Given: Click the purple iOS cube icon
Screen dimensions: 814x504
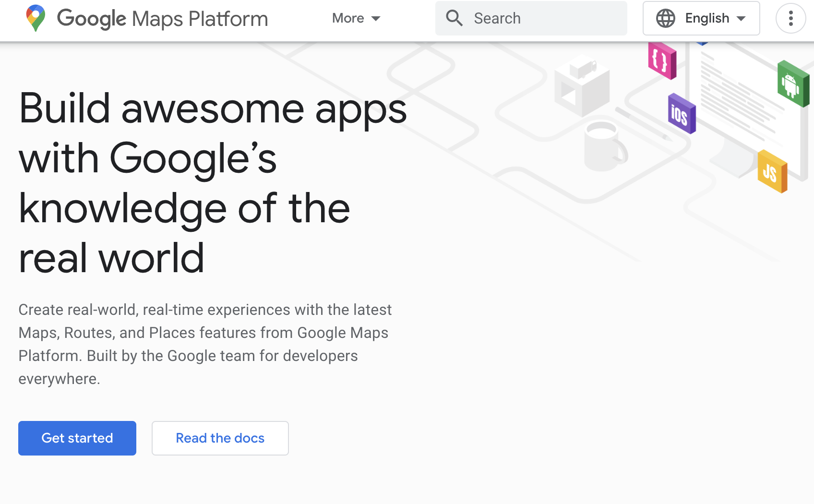Looking at the screenshot, I should click(x=682, y=114).
